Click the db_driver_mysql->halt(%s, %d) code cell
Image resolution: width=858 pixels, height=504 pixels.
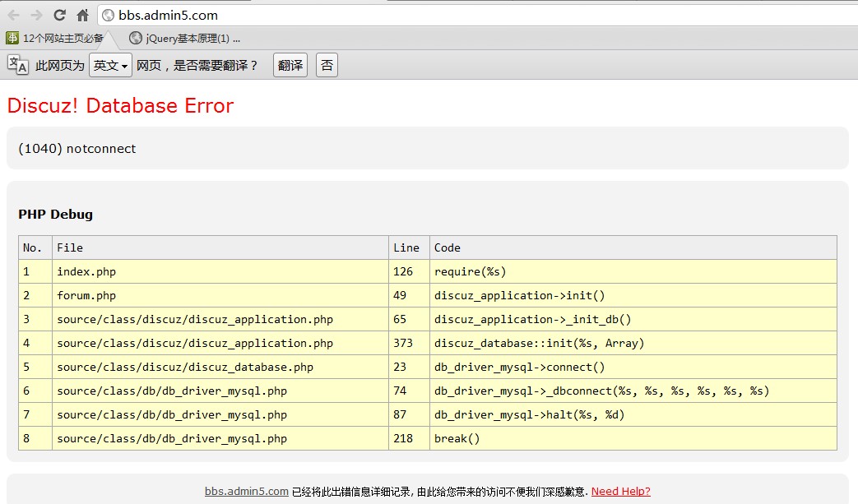(x=633, y=415)
